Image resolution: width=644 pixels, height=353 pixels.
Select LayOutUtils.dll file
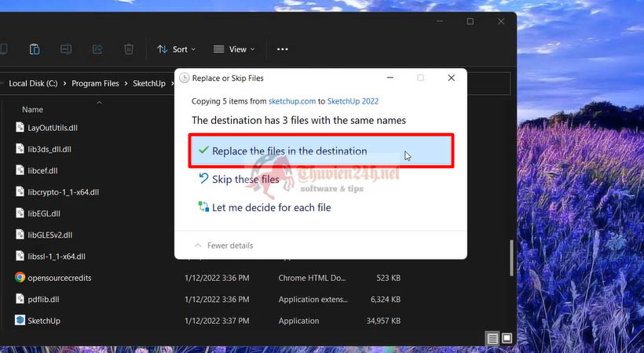tap(53, 128)
